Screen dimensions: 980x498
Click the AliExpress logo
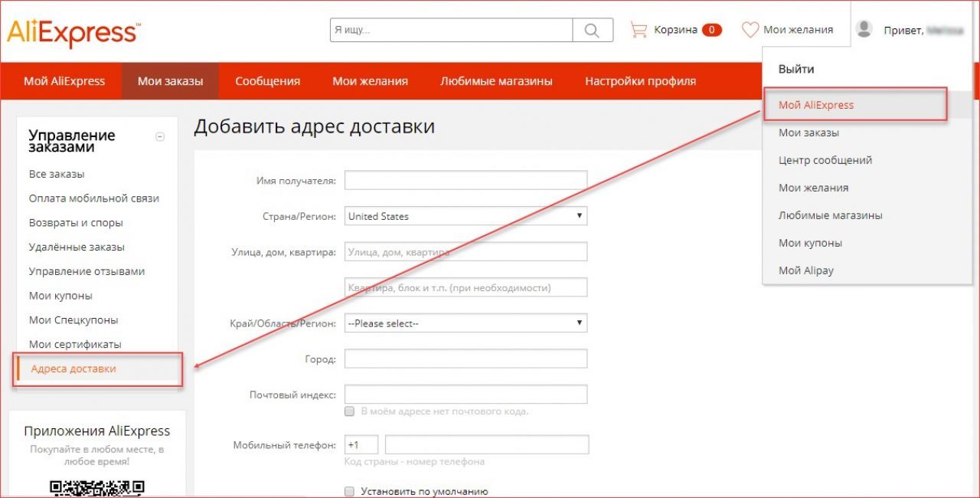coord(73,33)
